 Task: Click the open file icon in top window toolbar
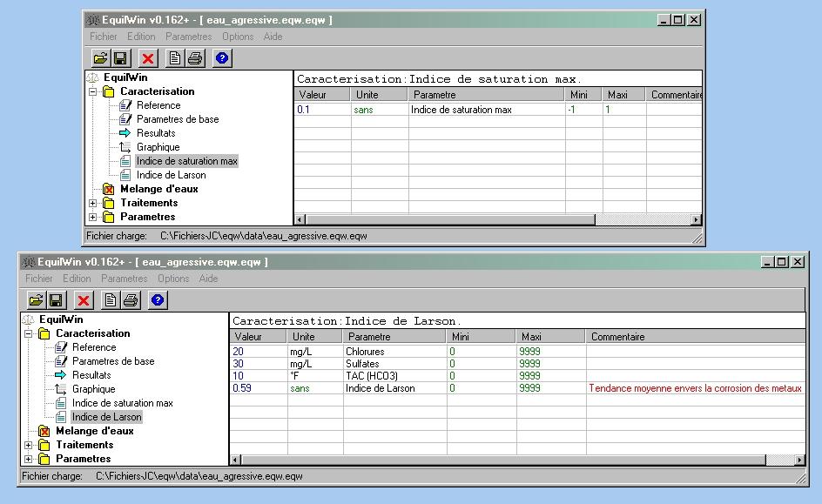(99, 58)
